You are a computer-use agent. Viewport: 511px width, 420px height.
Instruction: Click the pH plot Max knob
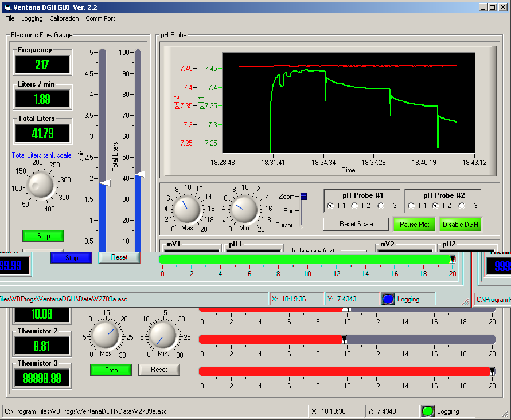pyautogui.click(x=187, y=210)
